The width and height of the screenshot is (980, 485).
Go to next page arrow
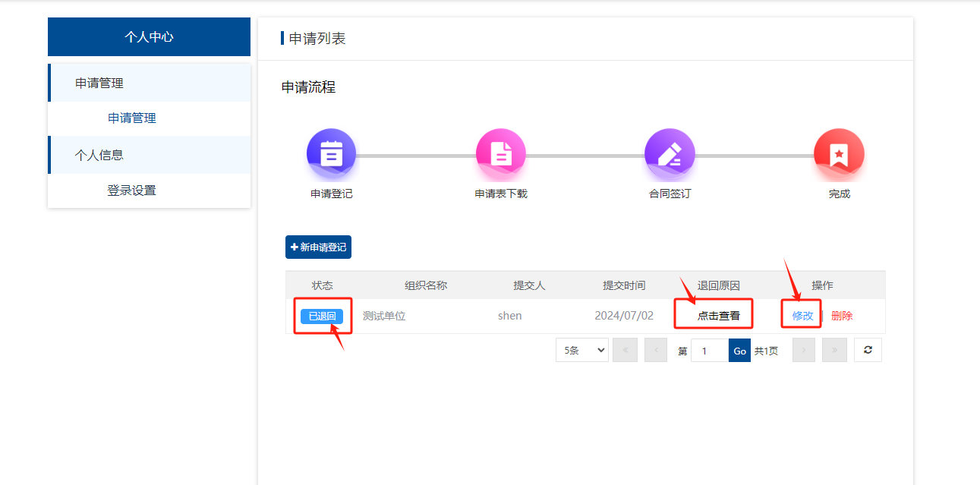pyautogui.click(x=804, y=350)
